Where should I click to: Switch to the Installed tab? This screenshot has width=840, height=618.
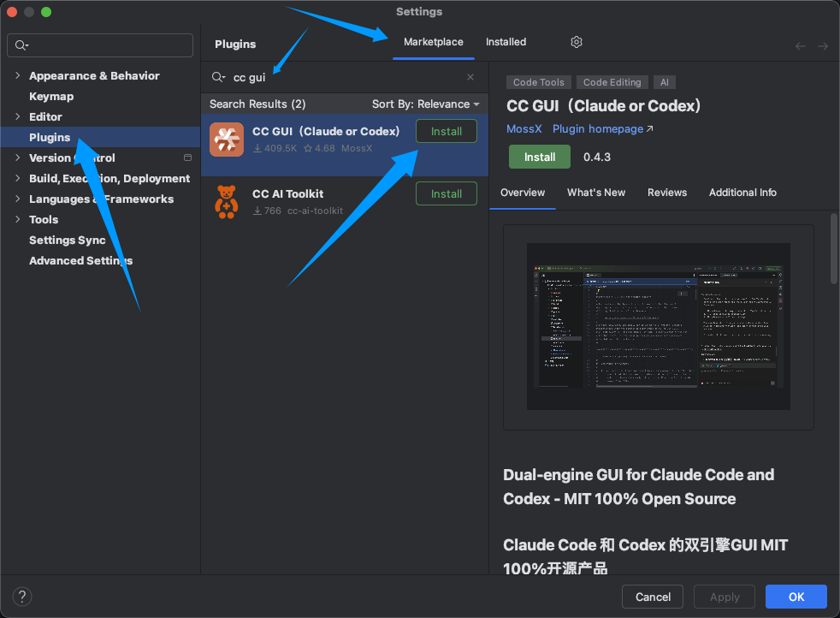tap(506, 42)
